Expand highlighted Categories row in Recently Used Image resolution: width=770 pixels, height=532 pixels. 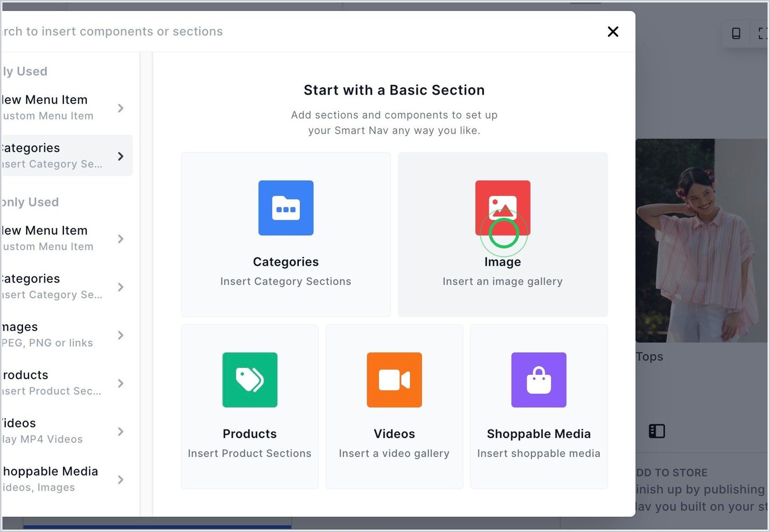point(121,156)
